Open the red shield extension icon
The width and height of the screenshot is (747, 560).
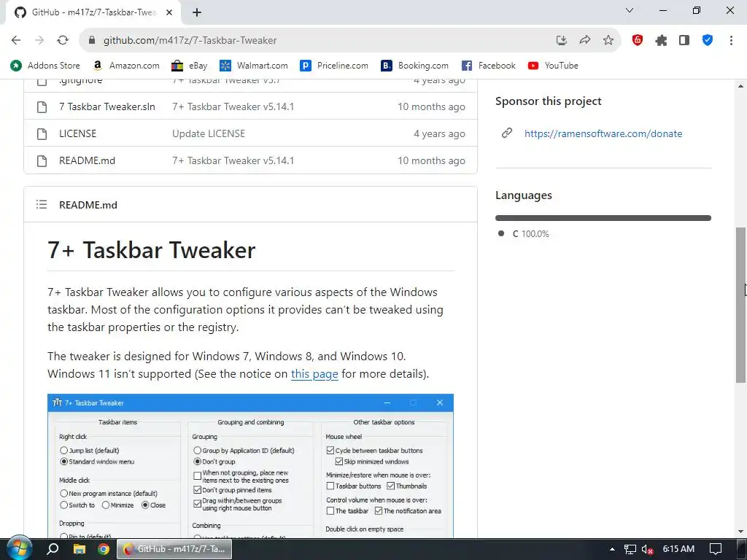pyautogui.click(x=638, y=41)
